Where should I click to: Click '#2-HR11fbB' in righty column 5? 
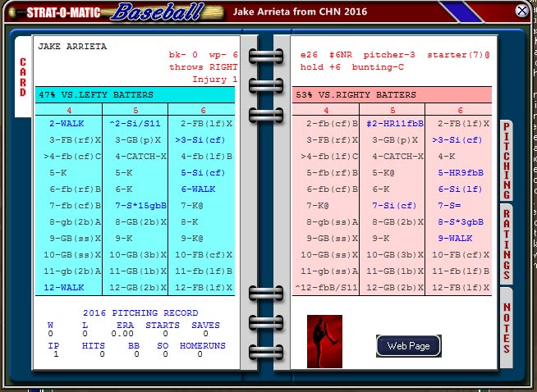coord(395,124)
